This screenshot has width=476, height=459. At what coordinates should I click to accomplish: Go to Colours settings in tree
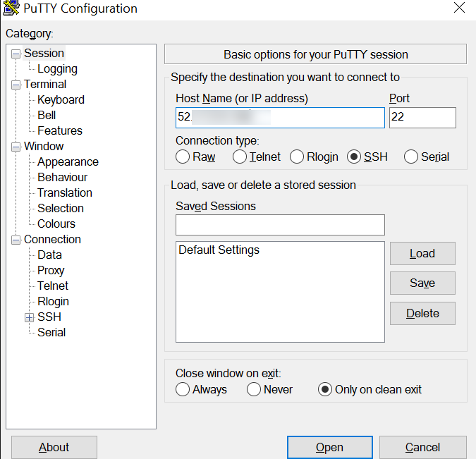(56, 224)
